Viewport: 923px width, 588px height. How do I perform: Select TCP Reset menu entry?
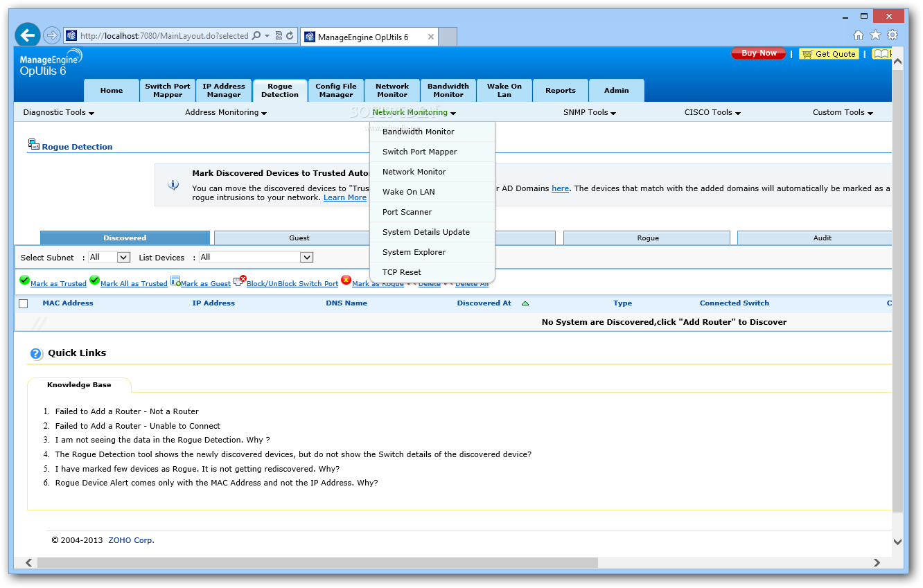432,272
